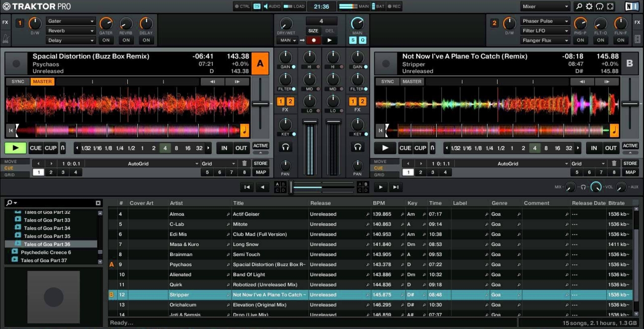Toggle Deck B headphone cue button
This screenshot has width=644, height=329.
tap(358, 147)
